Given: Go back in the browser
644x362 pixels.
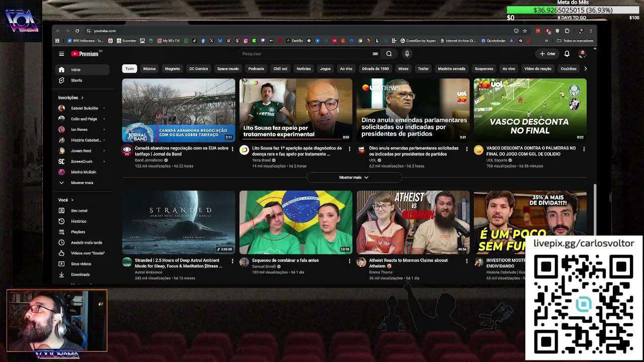Looking at the screenshot, I should coord(58,31).
